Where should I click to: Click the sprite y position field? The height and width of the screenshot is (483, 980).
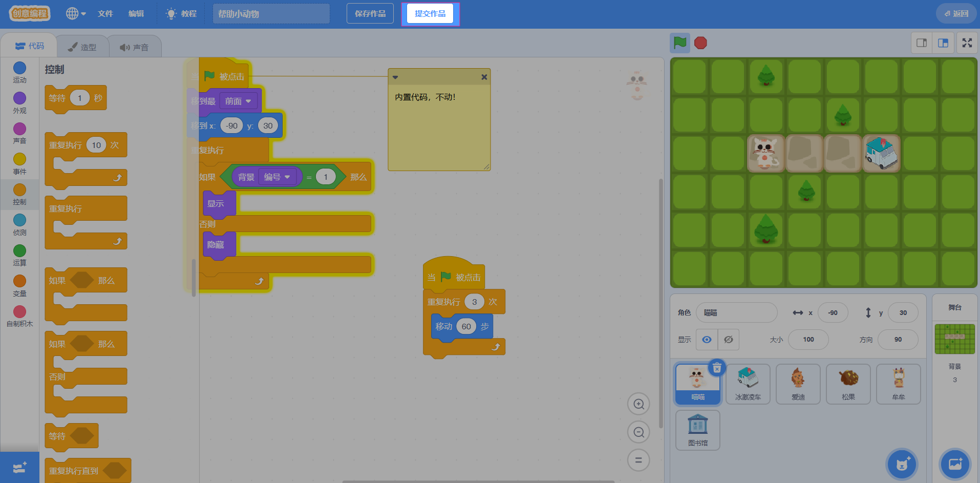tap(903, 312)
